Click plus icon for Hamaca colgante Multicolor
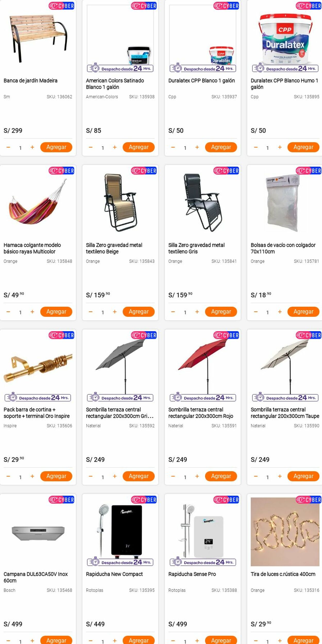Image resolution: width=322 pixels, height=644 pixels. point(32,312)
